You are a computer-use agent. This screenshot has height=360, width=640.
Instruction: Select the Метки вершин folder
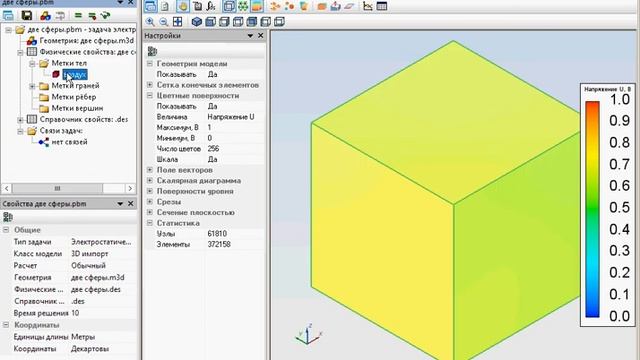pos(77,108)
